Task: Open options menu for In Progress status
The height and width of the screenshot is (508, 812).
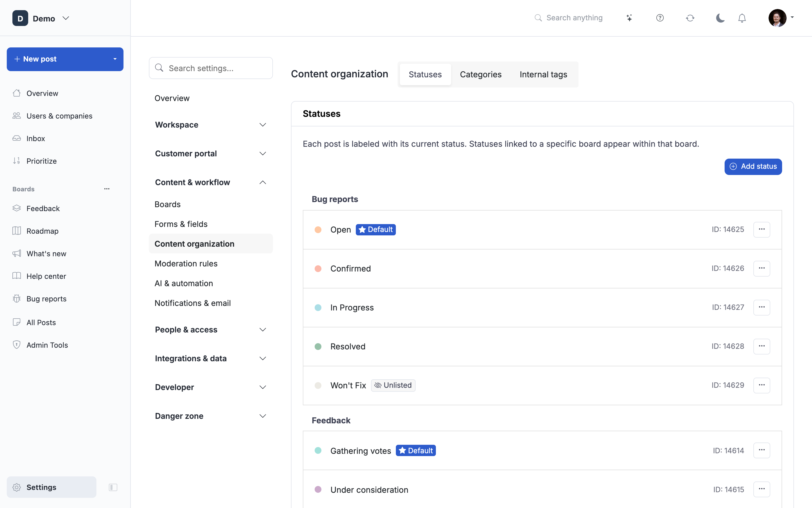Action: click(761, 307)
